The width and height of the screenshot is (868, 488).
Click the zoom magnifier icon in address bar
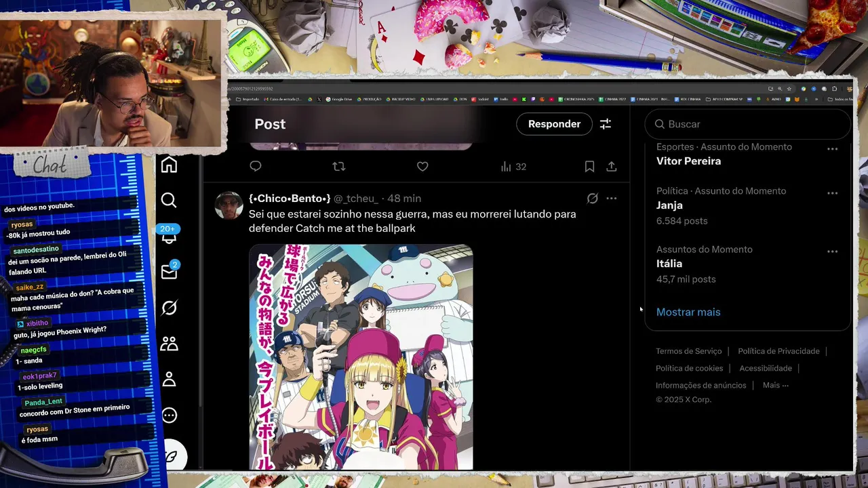[x=780, y=89]
